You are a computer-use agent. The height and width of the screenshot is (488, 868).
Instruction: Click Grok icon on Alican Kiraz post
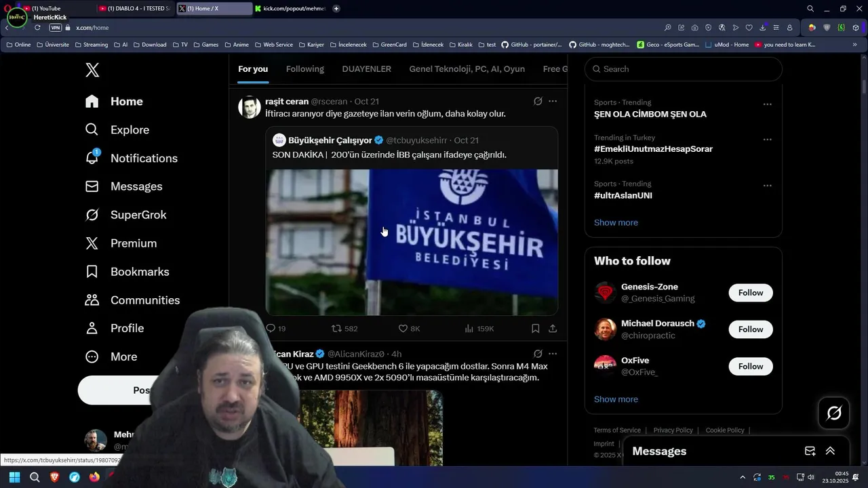[x=538, y=354]
